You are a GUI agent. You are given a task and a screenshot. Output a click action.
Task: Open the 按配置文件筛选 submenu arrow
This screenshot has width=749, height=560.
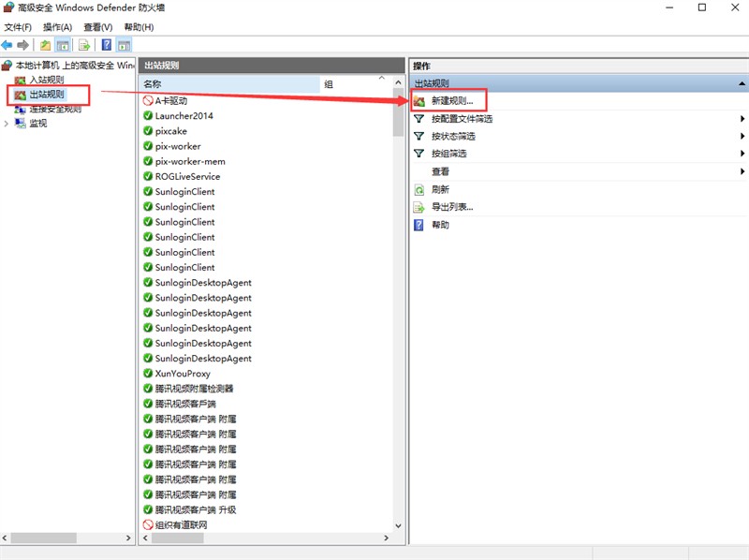(x=742, y=119)
